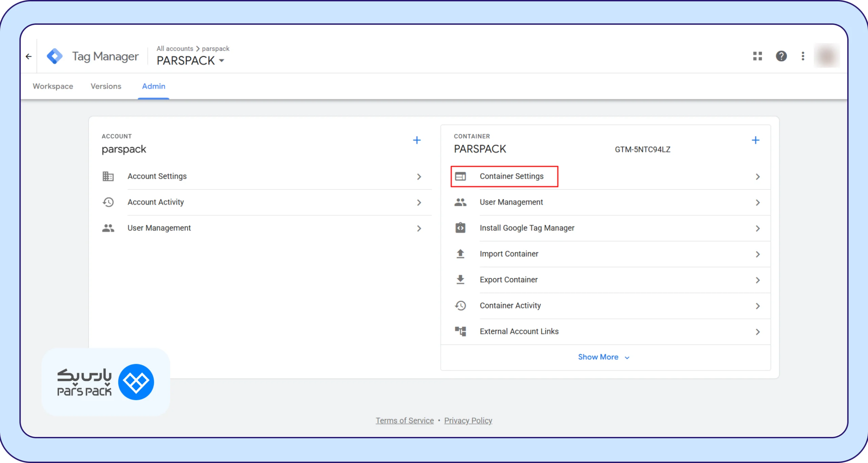Expand Import Container with its chevron
Viewport: 868px width, 463px height.
tap(758, 254)
